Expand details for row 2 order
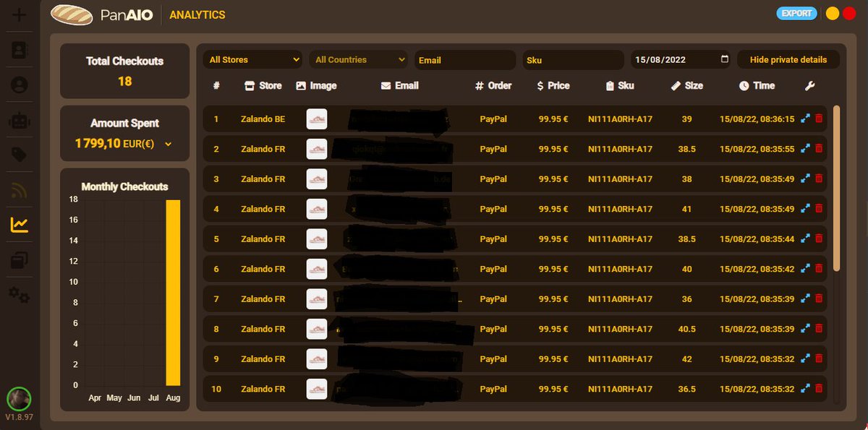868x430 pixels. (805, 149)
